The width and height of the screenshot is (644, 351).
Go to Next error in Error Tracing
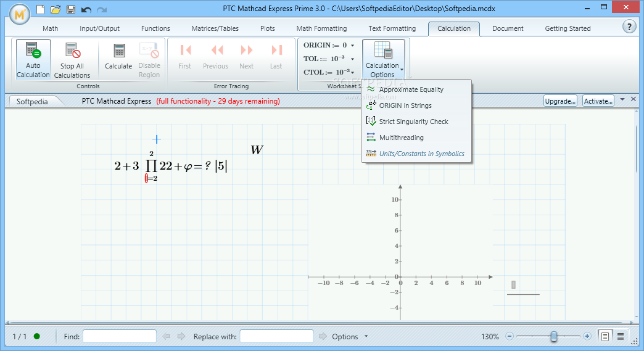click(x=246, y=56)
